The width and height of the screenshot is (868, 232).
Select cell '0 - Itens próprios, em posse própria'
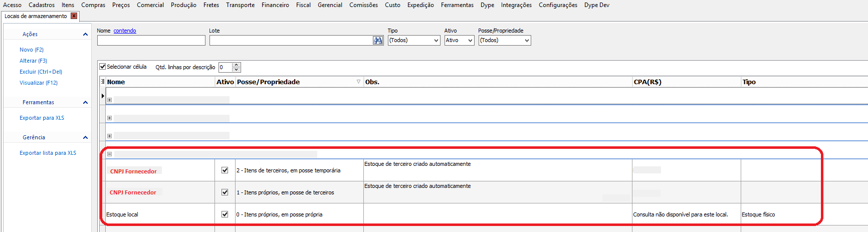click(x=299, y=214)
